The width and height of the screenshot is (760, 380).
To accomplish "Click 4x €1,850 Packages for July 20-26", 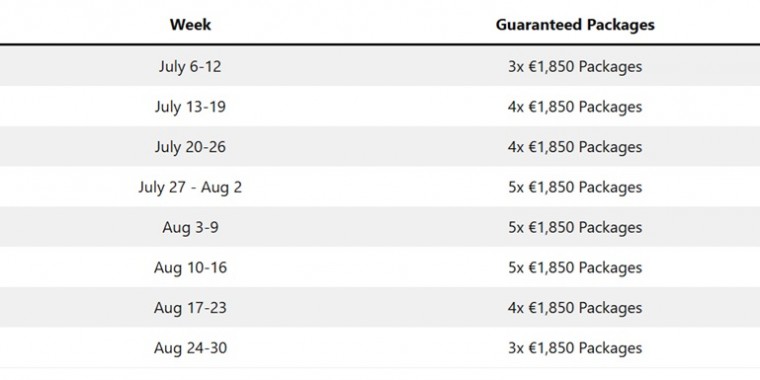I will [x=575, y=147].
